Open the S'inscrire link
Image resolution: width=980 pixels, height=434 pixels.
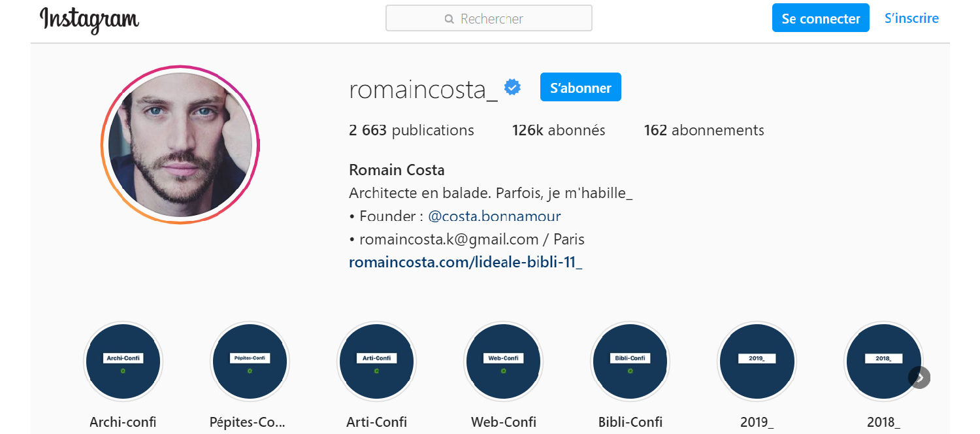[911, 18]
